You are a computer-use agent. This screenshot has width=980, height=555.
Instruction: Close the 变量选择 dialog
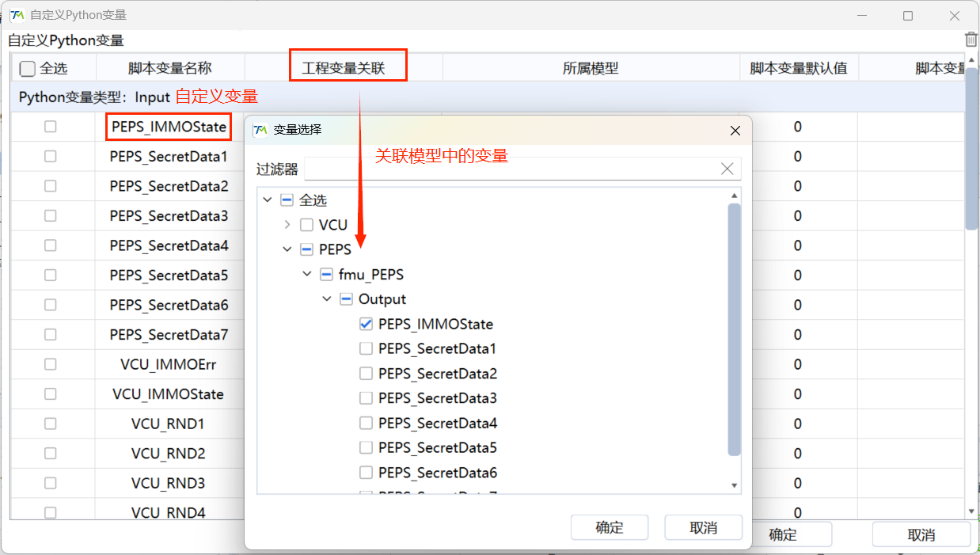[x=735, y=131]
